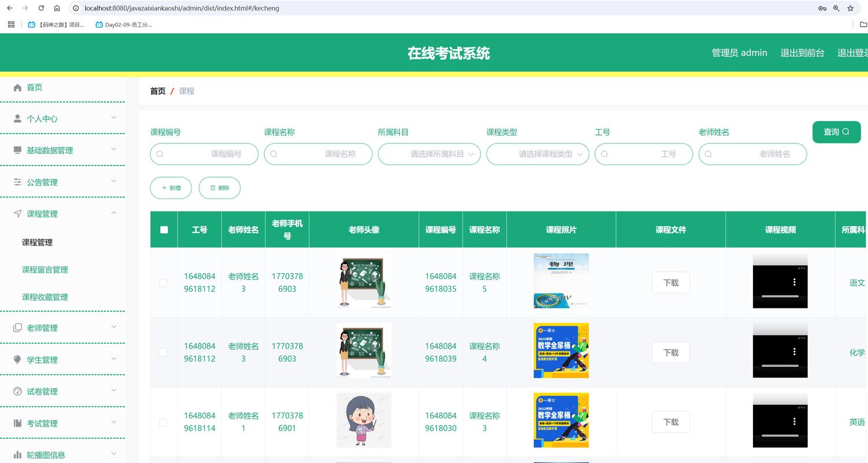The width and height of the screenshot is (868, 463).
Task: Click the 课程管理 paper-plane icon
Action: pos(17,214)
